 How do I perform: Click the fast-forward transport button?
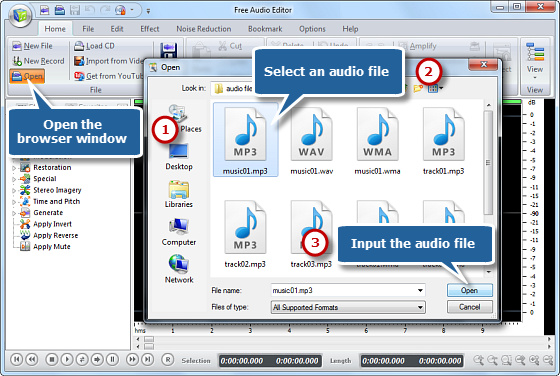click(132, 359)
